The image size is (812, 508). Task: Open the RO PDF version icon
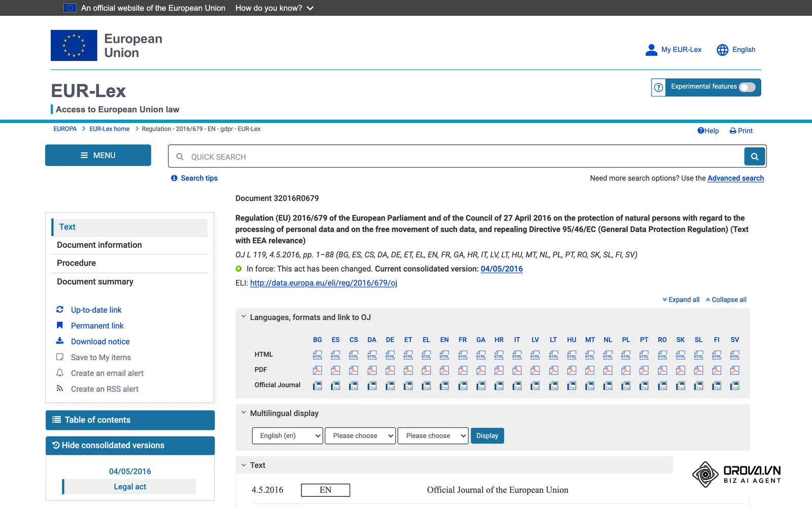pyautogui.click(x=662, y=370)
